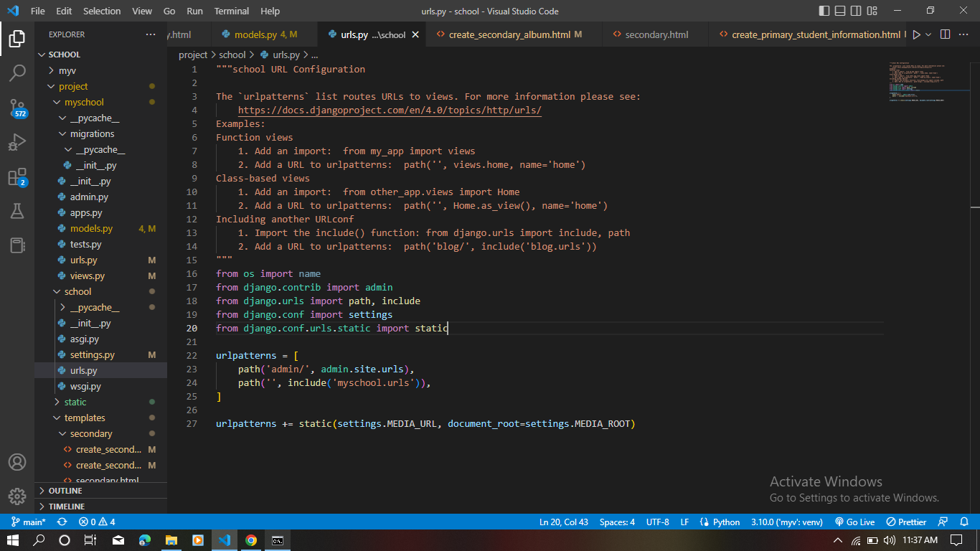Screen dimensions: 980x551
Task: Expand the myv folder
Action: click(x=101, y=70)
